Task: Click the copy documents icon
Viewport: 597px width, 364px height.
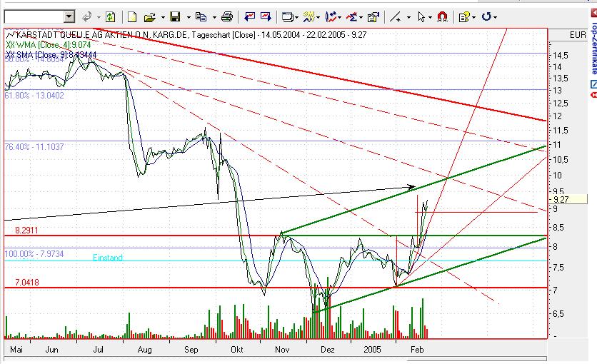Action: coord(201,16)
